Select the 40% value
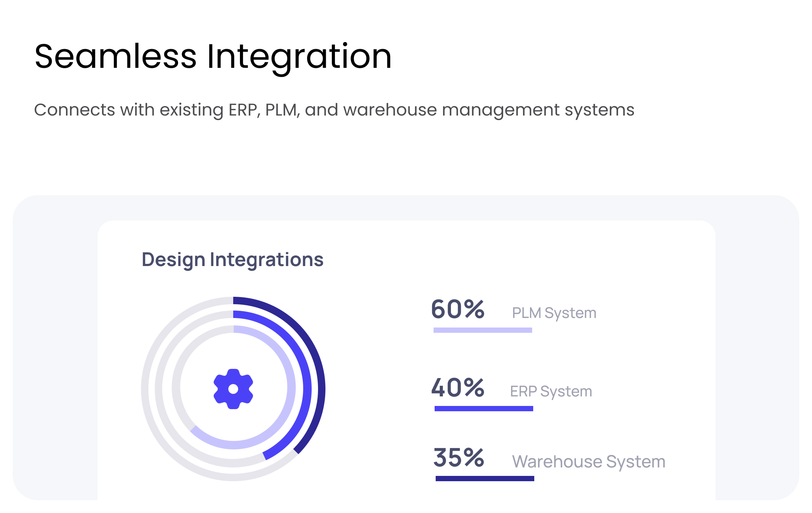The width and height of the screenshot is (812, 513). click(x=458, y=388)
